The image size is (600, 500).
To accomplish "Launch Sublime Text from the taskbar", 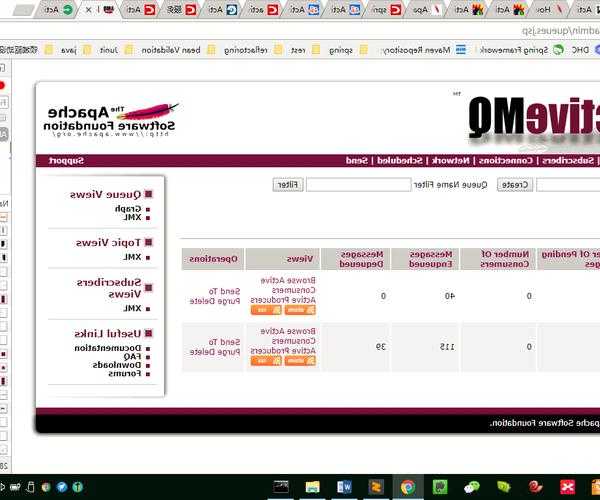I will [376, 487].
